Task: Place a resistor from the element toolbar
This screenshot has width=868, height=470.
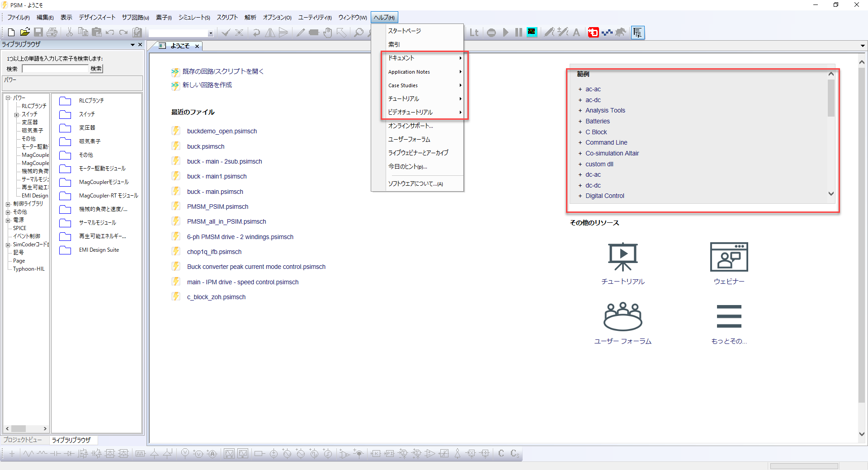Action: pos(28,454)
